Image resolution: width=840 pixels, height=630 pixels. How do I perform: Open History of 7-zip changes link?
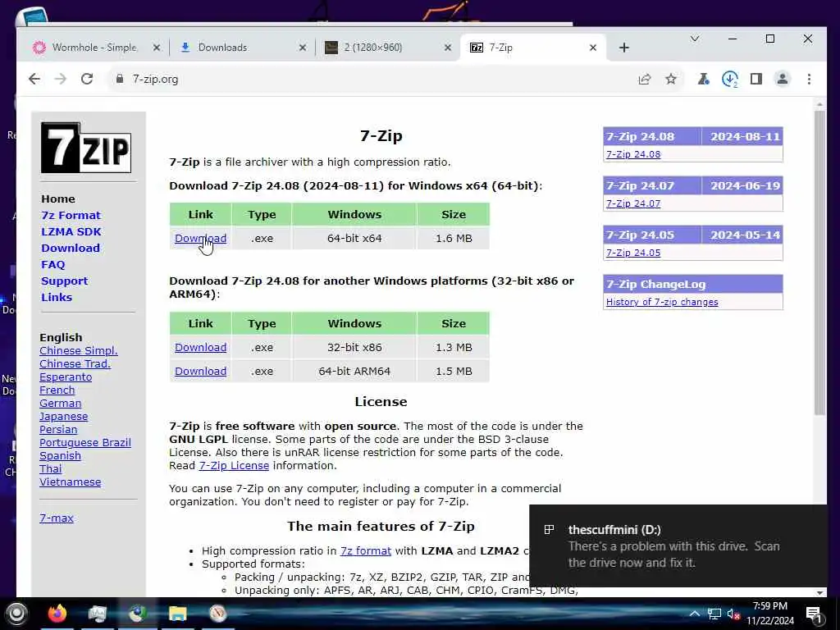point(662,302)
